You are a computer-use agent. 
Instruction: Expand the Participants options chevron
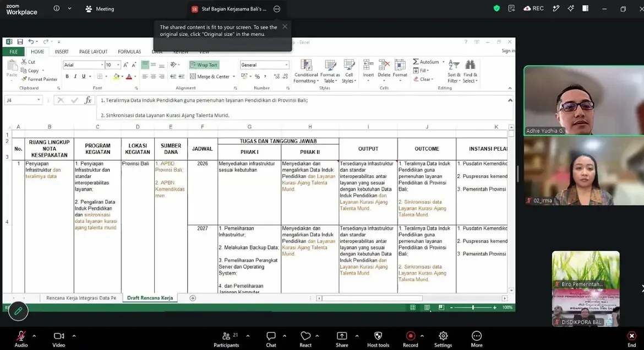tap(248, 336)
